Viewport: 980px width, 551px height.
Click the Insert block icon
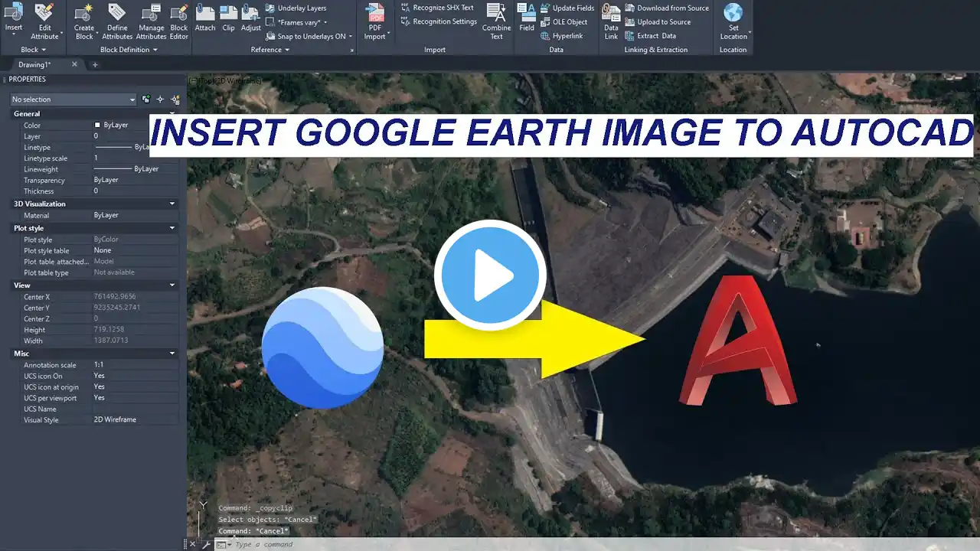14,13
